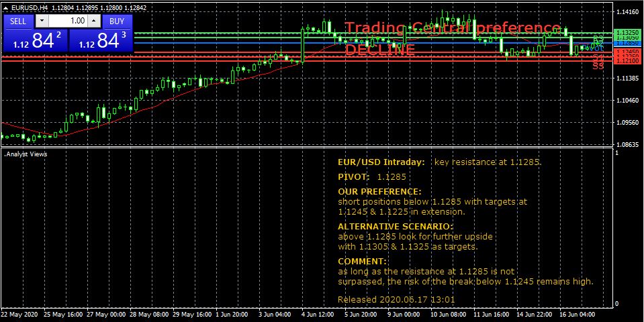
Task: Click the EURUSD,H4 chart title text
Action: pyautogui.click(x=30, y=7)
